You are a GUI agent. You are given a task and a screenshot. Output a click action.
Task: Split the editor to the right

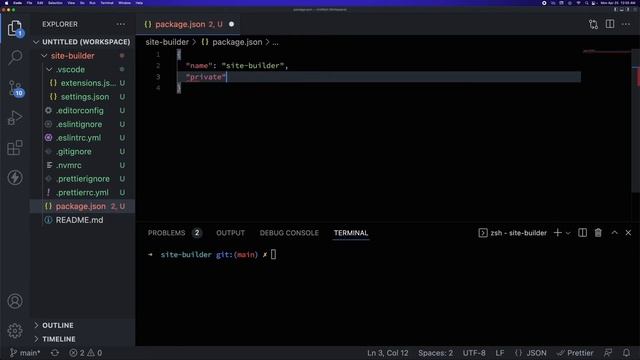point(610,24)
